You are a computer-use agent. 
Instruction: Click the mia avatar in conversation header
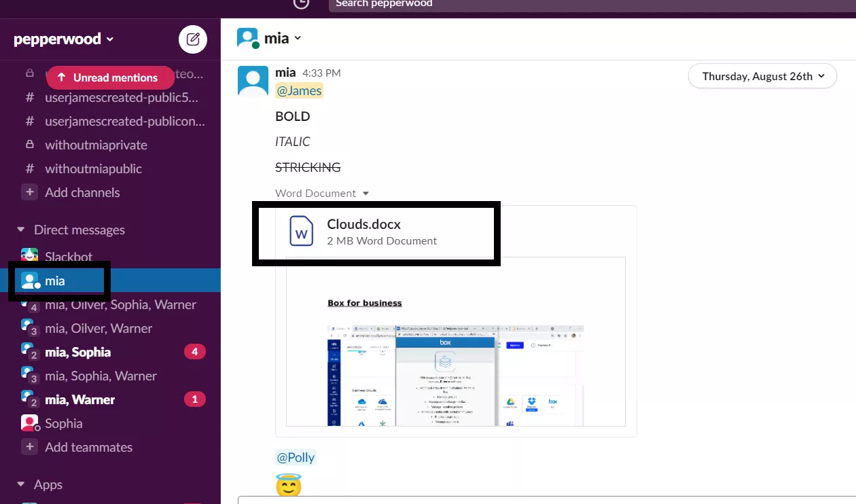(x=247, y=38)
